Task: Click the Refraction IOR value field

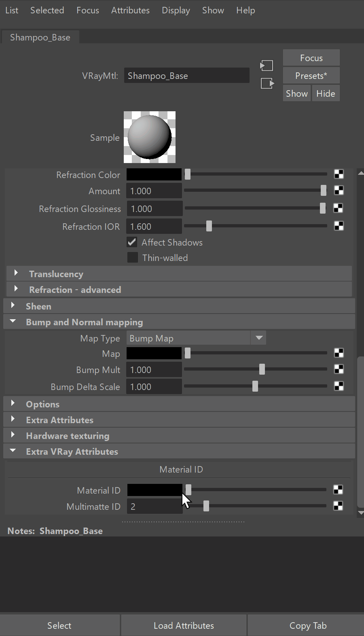Action: point(154,226)
